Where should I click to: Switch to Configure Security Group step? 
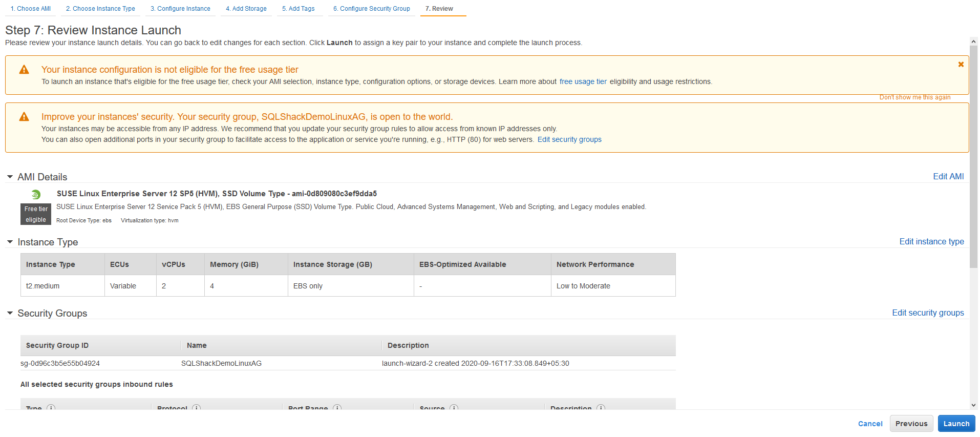(372, 9)
